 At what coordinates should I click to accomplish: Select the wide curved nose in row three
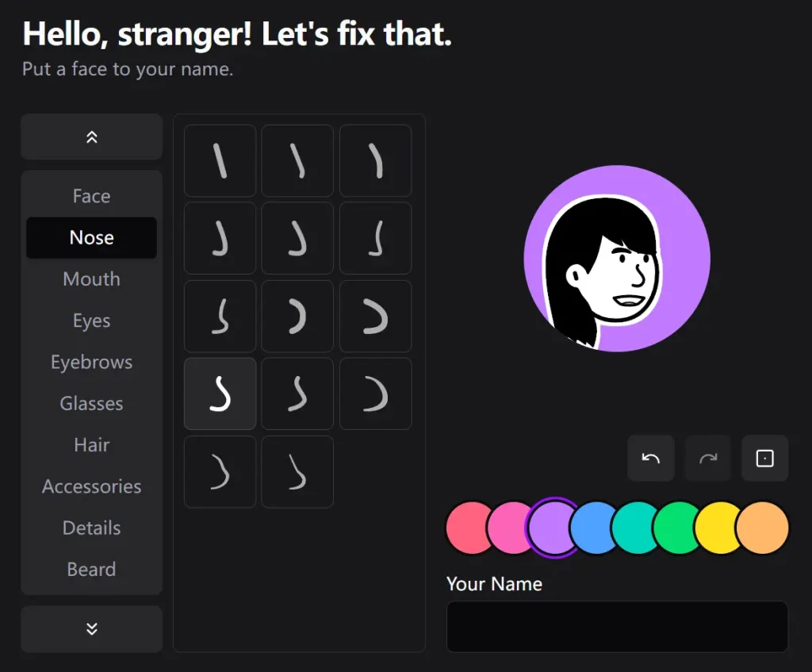(x=375, y=316)
